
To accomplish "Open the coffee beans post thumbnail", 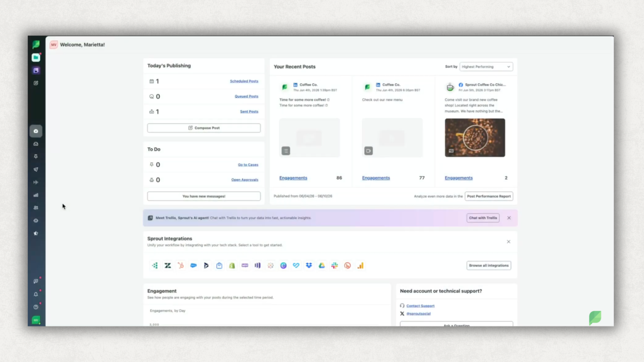I will 475,137.
